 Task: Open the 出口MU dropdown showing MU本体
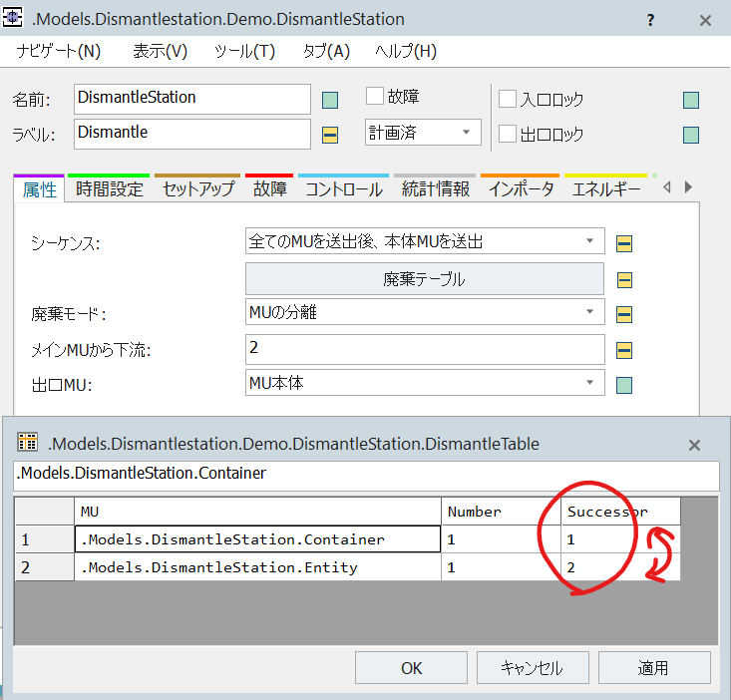click(x=425, y=383)
